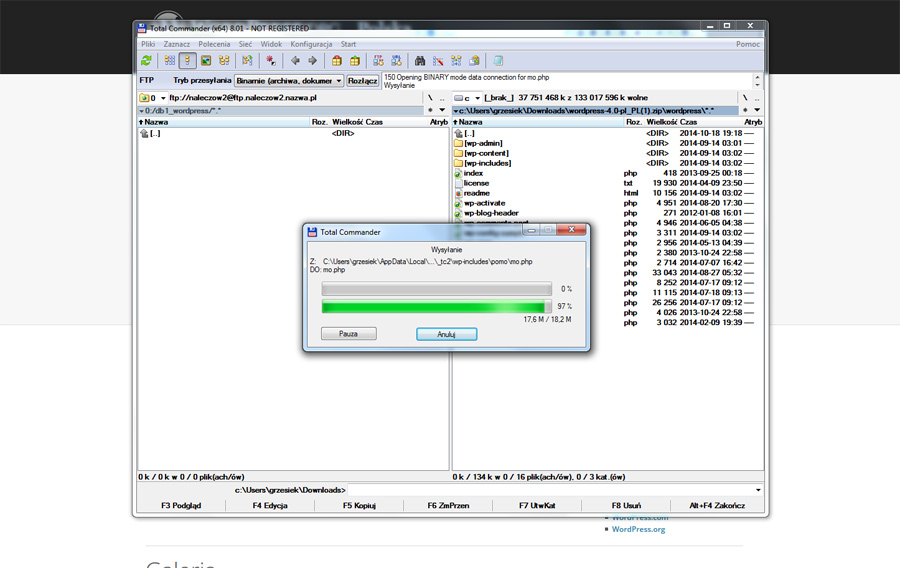Go to root in left panel backslash button
The width and height of the screenshot is (900, 568).
[430, 98]
